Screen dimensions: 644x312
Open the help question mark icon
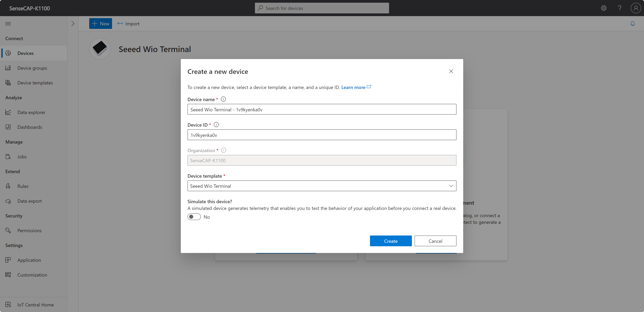coord(620,8)
